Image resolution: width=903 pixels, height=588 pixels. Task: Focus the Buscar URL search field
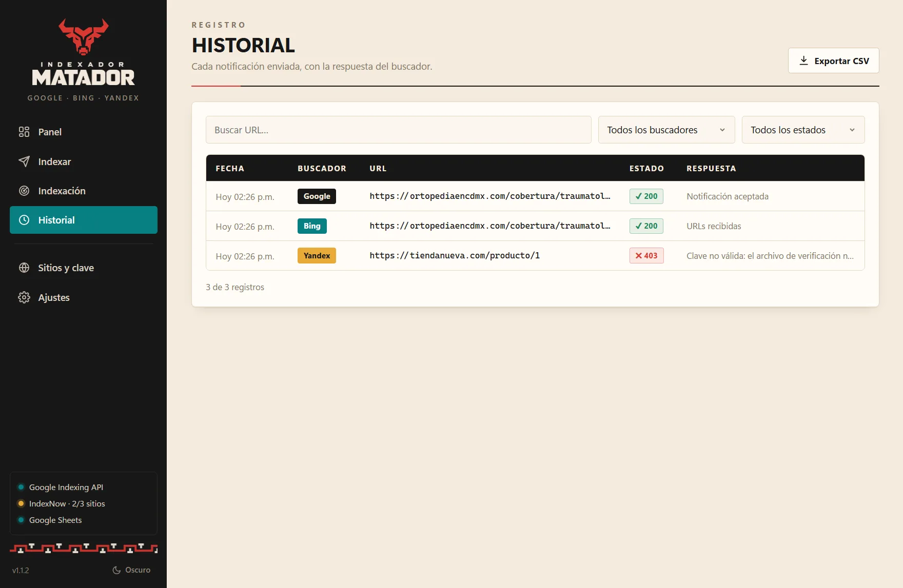(x=399, y=130)
